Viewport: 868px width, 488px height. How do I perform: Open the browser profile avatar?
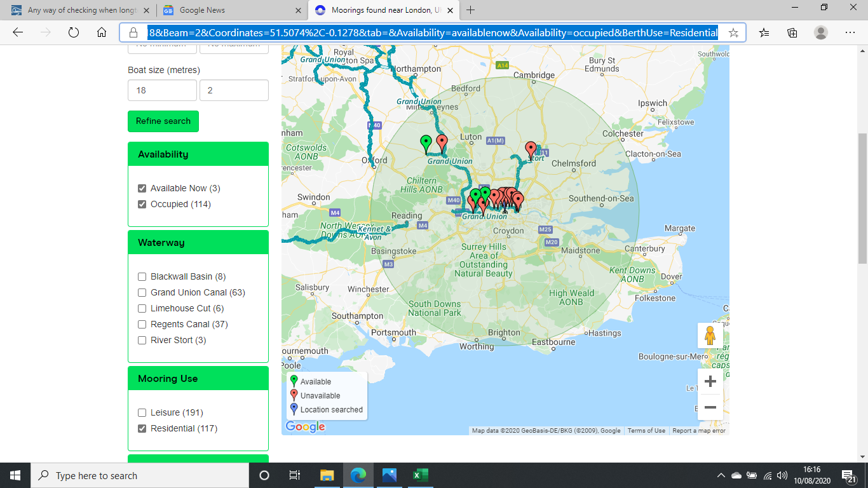(x=821, y=33)
